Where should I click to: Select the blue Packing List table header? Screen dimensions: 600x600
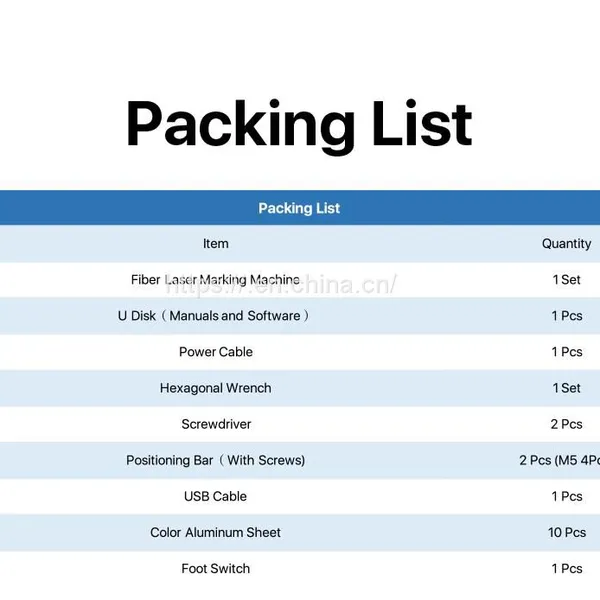coord(300,208)
